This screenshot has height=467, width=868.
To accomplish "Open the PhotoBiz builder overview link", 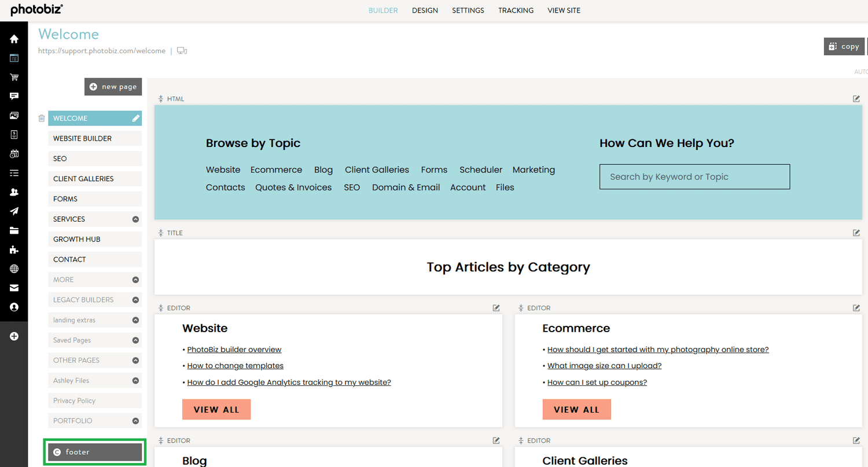I will click(x=234, y=349).
